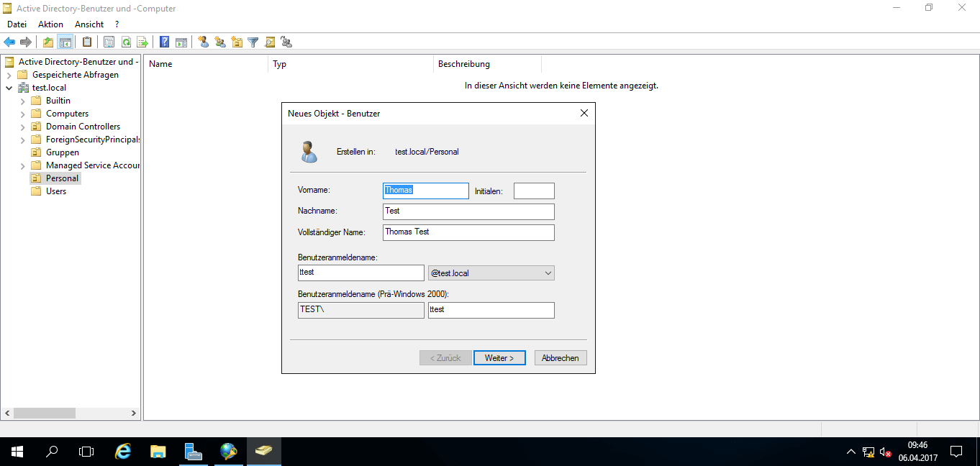Click the disabled < Zurück button
This screenshot has width=980, height=466.
pyautogui.click(x=445, y=357)
